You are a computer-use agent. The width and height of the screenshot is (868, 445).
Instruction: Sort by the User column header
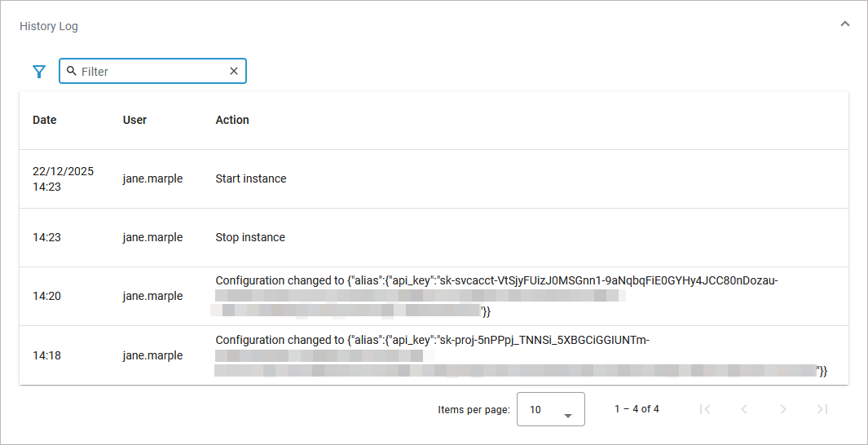click(x=134, y=120)
